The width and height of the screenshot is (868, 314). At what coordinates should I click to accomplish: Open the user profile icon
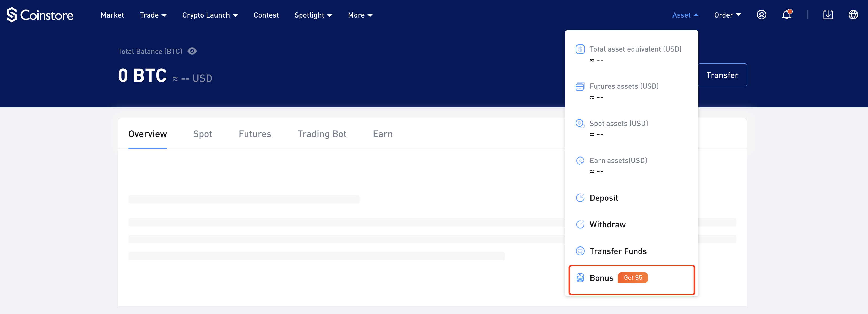point(762,15)
